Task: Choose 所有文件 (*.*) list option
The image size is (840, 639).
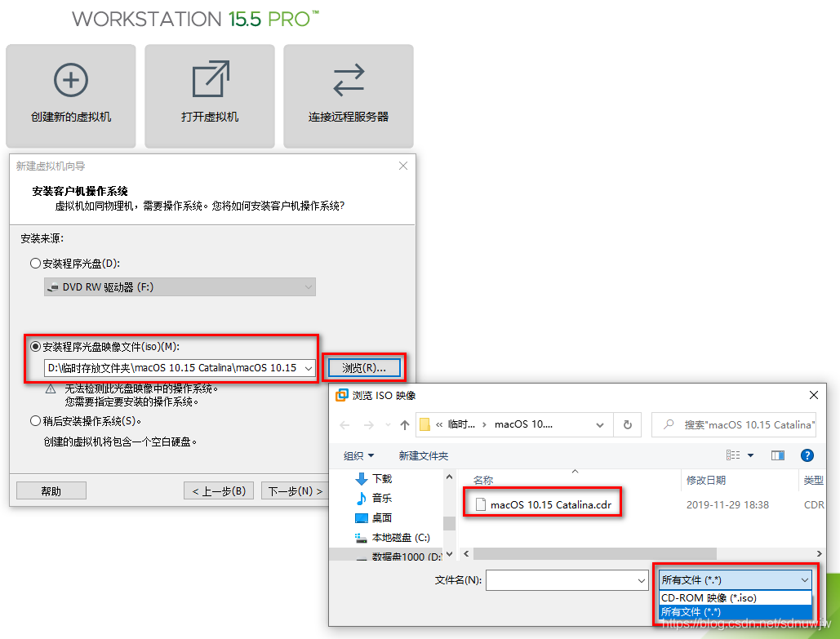Action: pyautogui.click(x=735, y=612)
